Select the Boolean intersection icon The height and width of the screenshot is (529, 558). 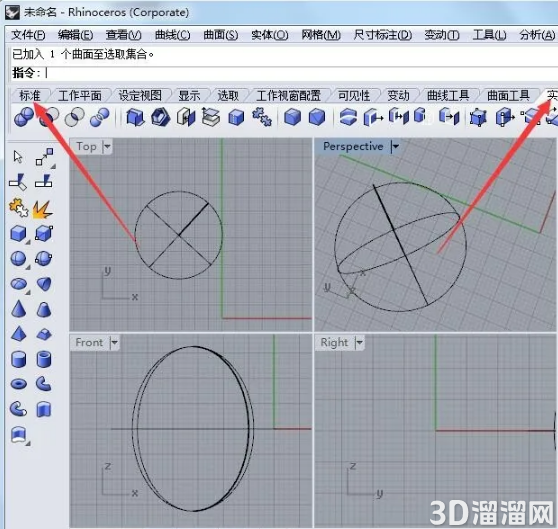point(75,117)
